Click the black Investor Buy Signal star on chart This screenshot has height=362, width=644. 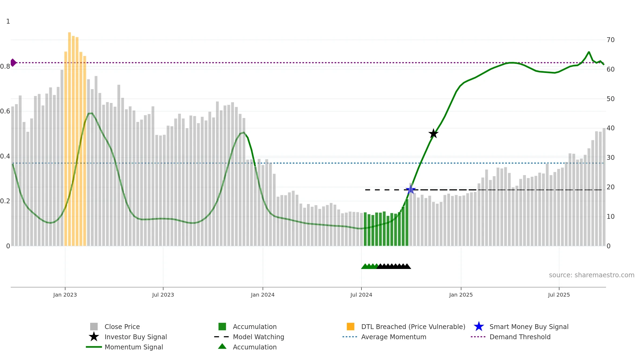433,133
